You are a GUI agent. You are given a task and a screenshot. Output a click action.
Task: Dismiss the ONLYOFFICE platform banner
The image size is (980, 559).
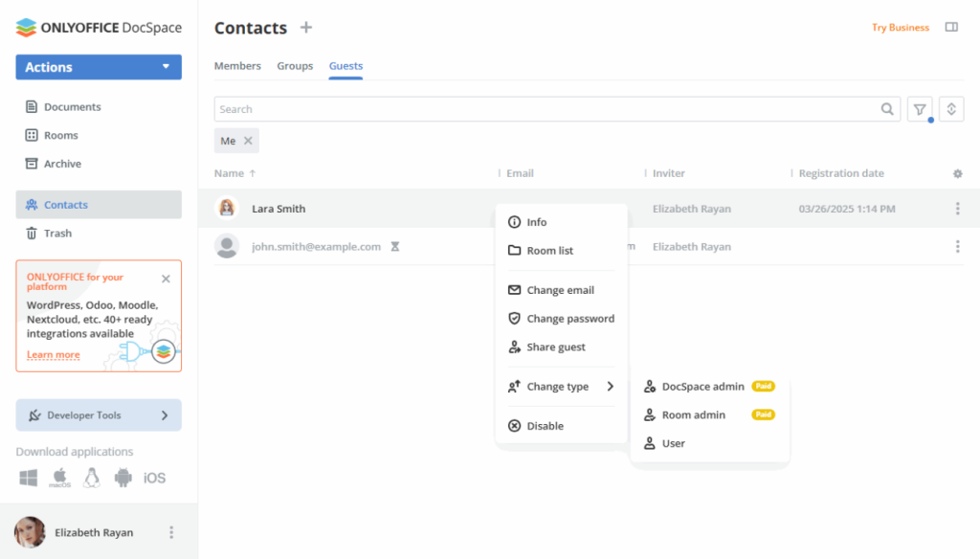[166, 278]
